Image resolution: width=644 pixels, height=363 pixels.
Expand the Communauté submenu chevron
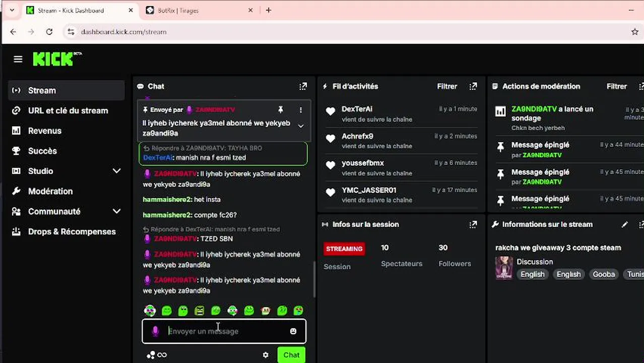[x=116, y=211]
